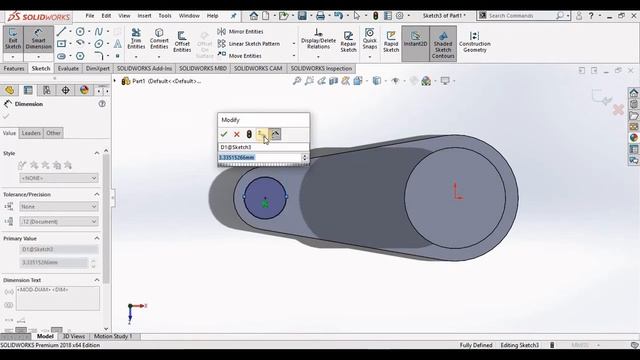
Task: Open the tolerance type None dropdown
Action: [59, 207]
